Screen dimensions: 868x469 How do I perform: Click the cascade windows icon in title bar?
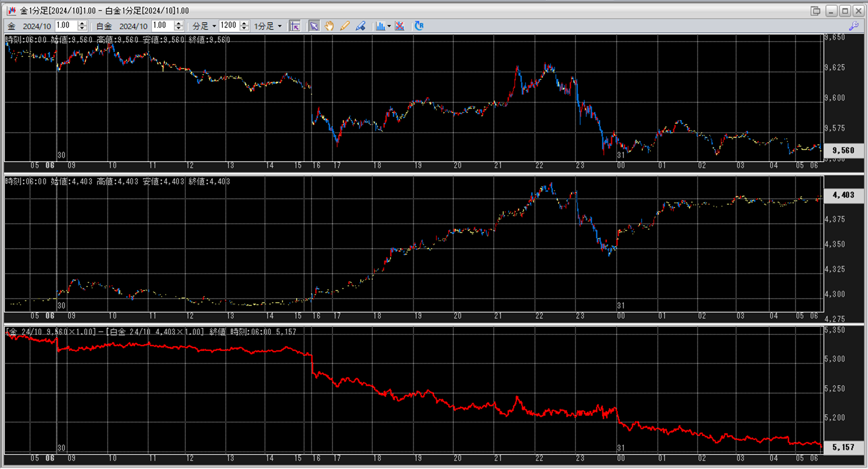click(x=815, y=10)
